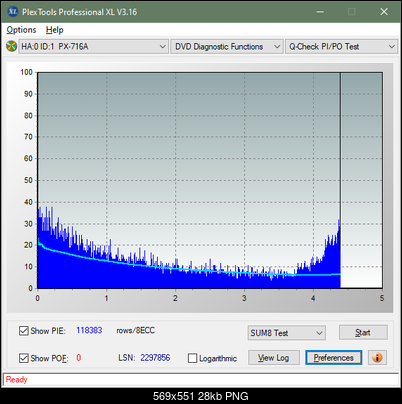Click the POF value 0
The image size is (402, 404).
(79, 358)
